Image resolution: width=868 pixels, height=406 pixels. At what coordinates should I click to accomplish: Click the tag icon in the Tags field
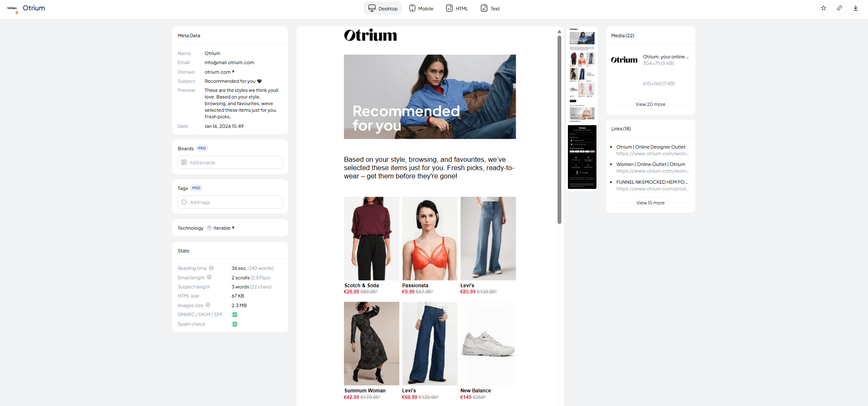184,202
